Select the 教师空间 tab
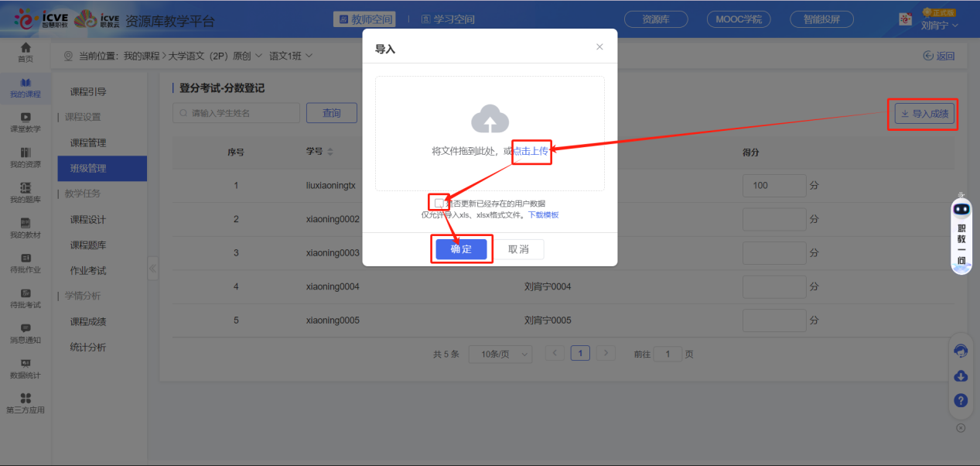This screenshot has width=980, height=466. 364,19
